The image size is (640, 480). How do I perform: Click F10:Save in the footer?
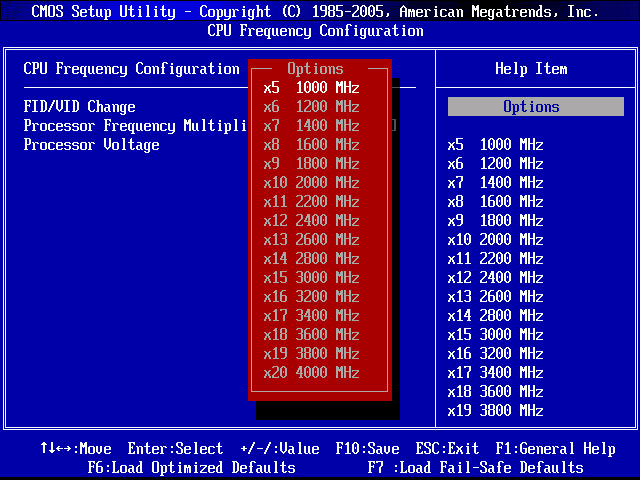(x=367, y=449)
